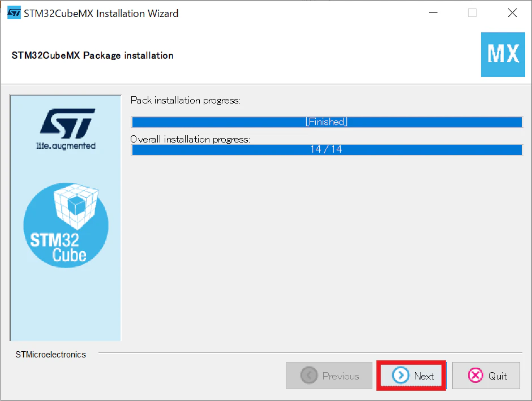532x401 pixels.
Task: Minimize the installation wizard window
Action: [x=434, y=13]
